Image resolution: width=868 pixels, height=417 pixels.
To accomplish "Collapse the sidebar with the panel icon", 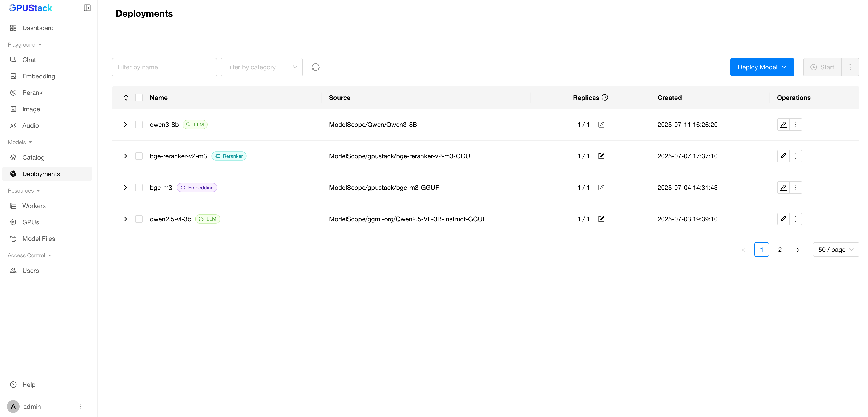I will [x=87, y=8].
